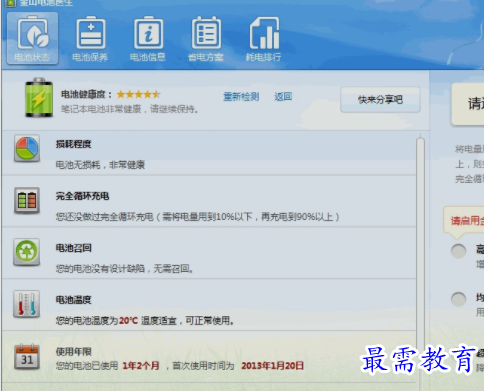Click the 笔记本电池非常健康 status text

click(129, 109)
